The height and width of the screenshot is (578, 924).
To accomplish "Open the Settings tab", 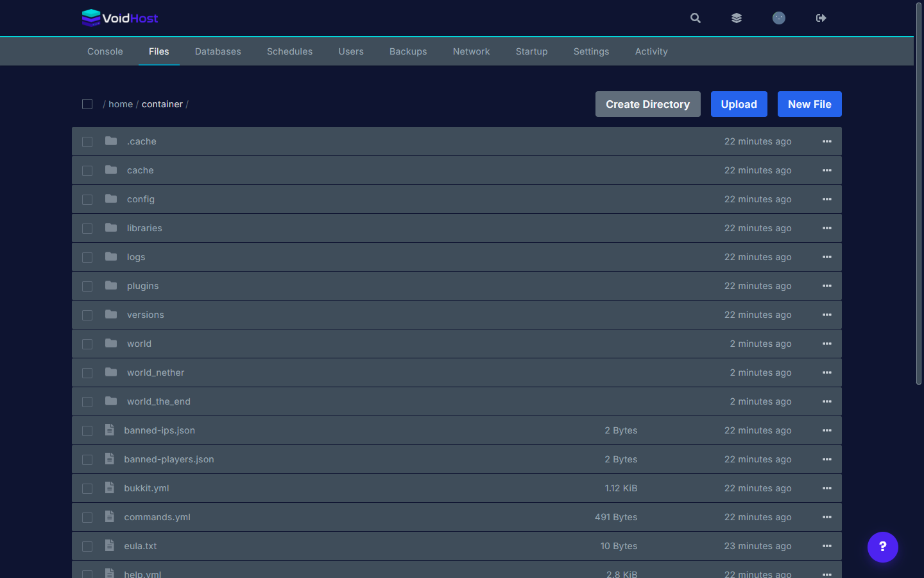I will [592, 51].
